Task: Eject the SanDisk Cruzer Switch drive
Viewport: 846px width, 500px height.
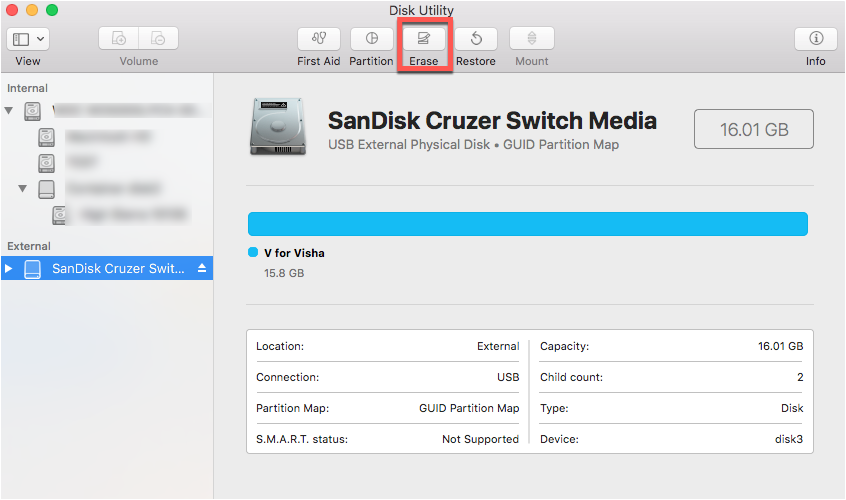Action: pyautogui.click(x=202, y=268)
